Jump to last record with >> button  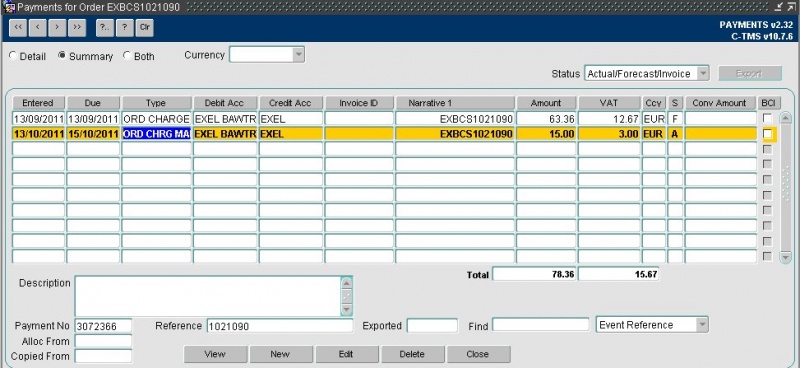click(x=77, y=28)
